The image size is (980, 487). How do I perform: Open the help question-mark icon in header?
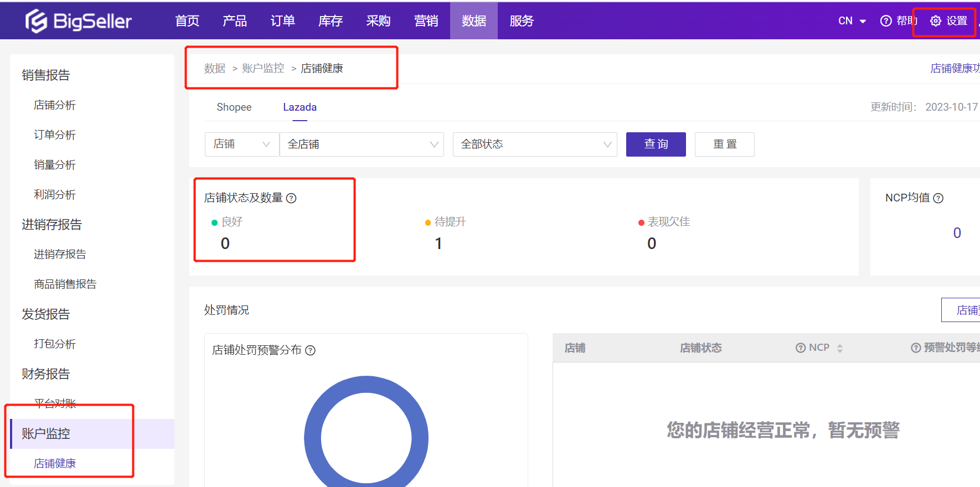pos(886,21)
